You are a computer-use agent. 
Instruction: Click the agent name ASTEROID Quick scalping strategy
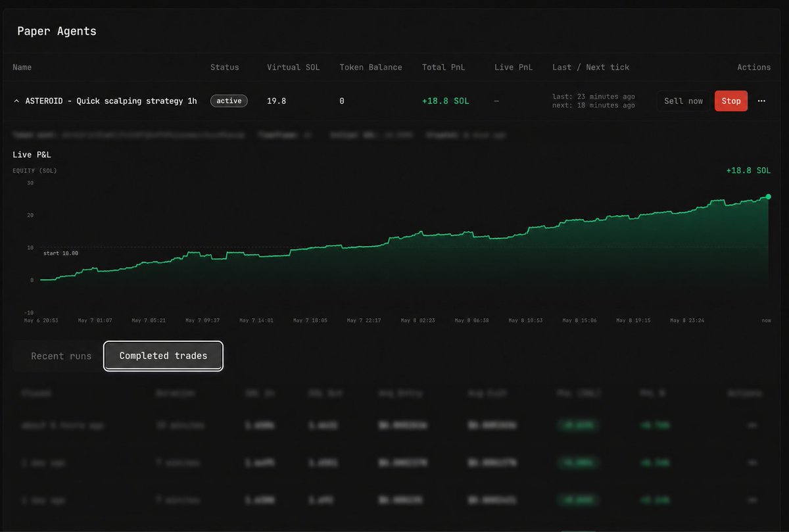pyautogui.click(x=110, y=101)
